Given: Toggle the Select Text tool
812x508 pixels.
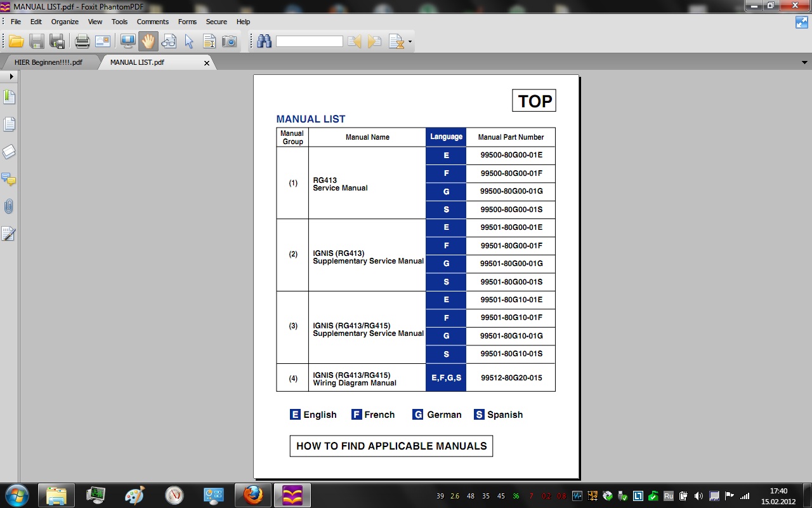Looking at the screenshot, I should pyautogui.click(x=209, y=42).
